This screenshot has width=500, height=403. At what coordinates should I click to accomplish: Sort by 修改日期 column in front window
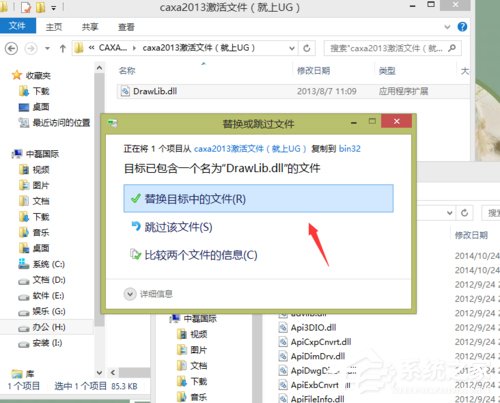pyautogui.click(x=313, y=71)
